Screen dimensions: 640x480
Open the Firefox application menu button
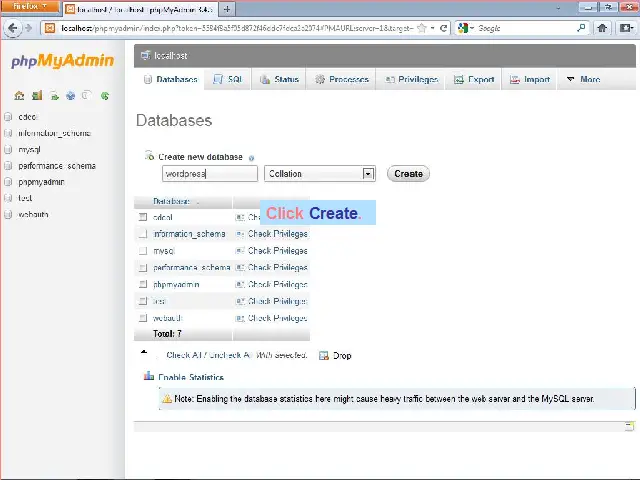[30, 7]
